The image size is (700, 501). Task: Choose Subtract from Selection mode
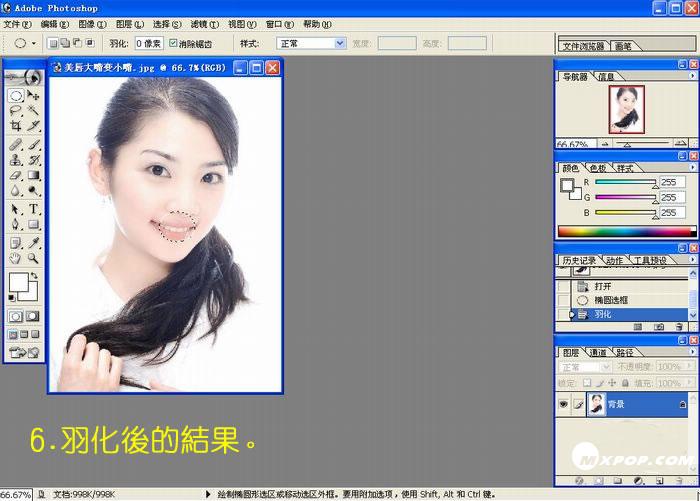[77, 43]
